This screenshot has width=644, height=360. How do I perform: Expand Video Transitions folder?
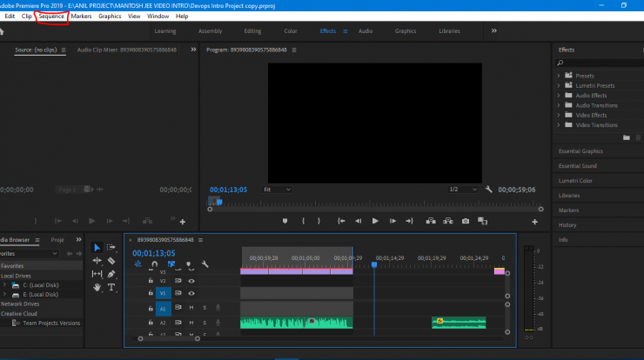tap(559, 125)
